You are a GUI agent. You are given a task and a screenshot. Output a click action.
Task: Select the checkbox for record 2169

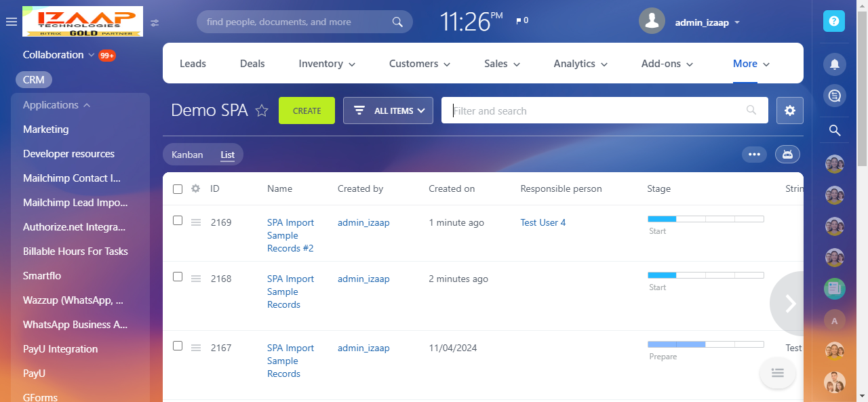[x=178, y=220]
